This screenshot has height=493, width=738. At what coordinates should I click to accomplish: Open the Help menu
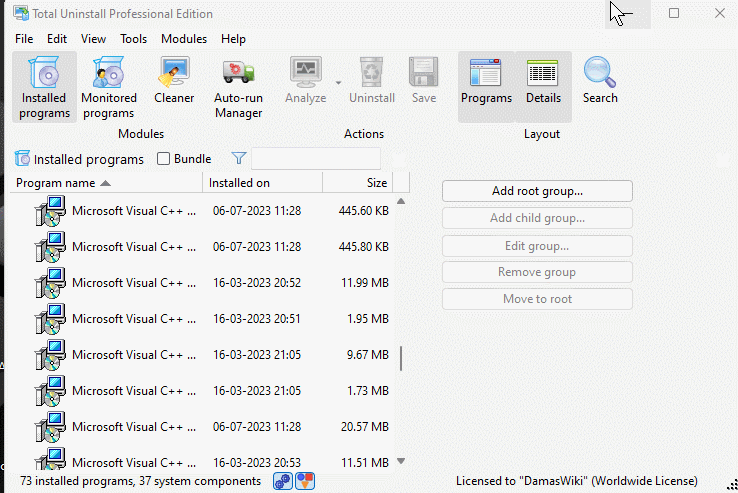click(233, 39)
